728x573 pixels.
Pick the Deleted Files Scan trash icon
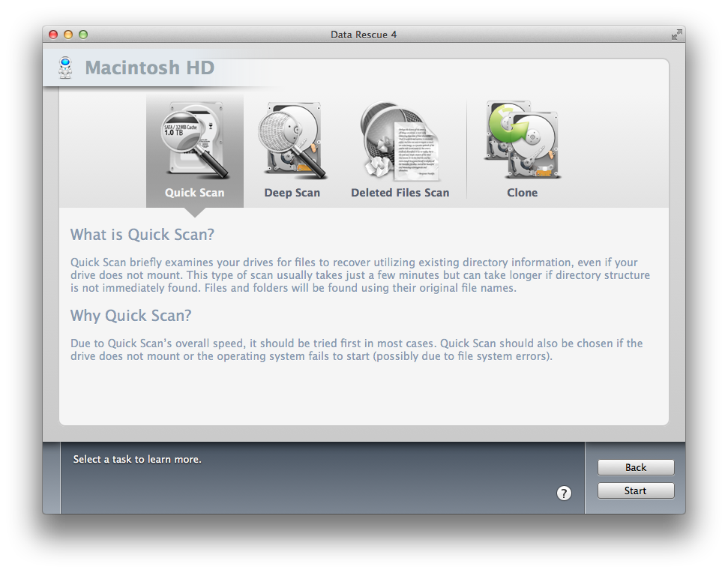pos(400,141)
